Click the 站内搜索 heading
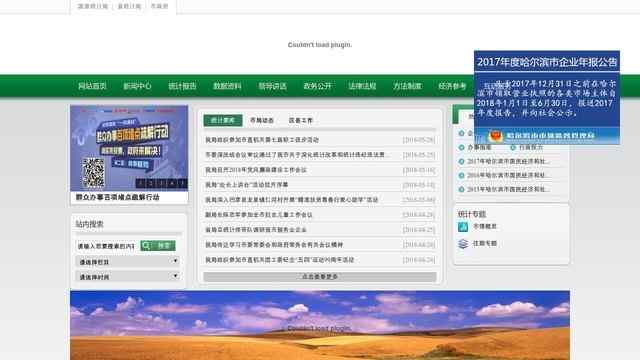 [x=89, y=224]
